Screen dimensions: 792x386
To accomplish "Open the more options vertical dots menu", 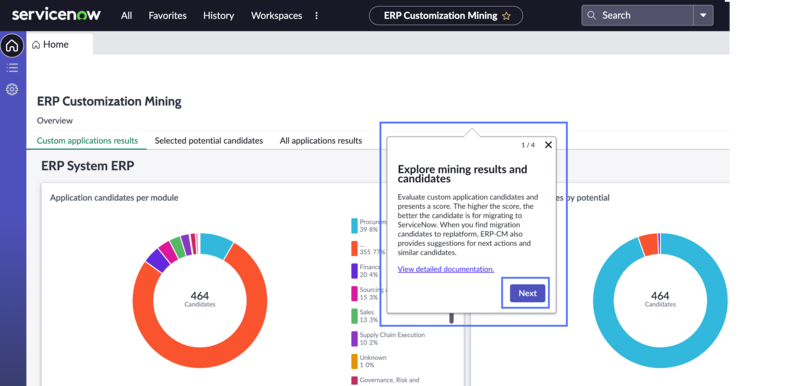I will pyautogui.click(x=317, y=16).
